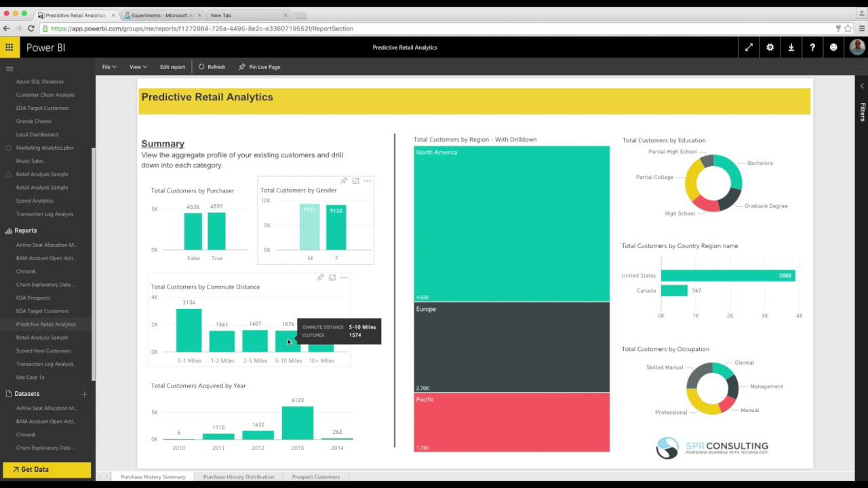Screen dimensions: 868x488
Task: Open Use Case 1a report
Action: 31,377
